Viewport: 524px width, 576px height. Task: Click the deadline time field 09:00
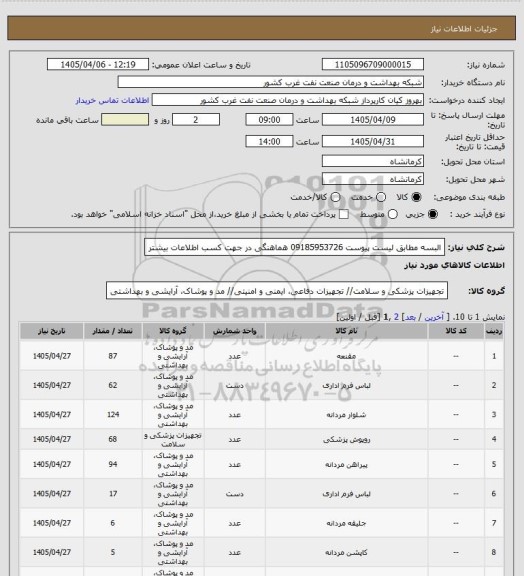pyautogui.click(x=269, y=120)
